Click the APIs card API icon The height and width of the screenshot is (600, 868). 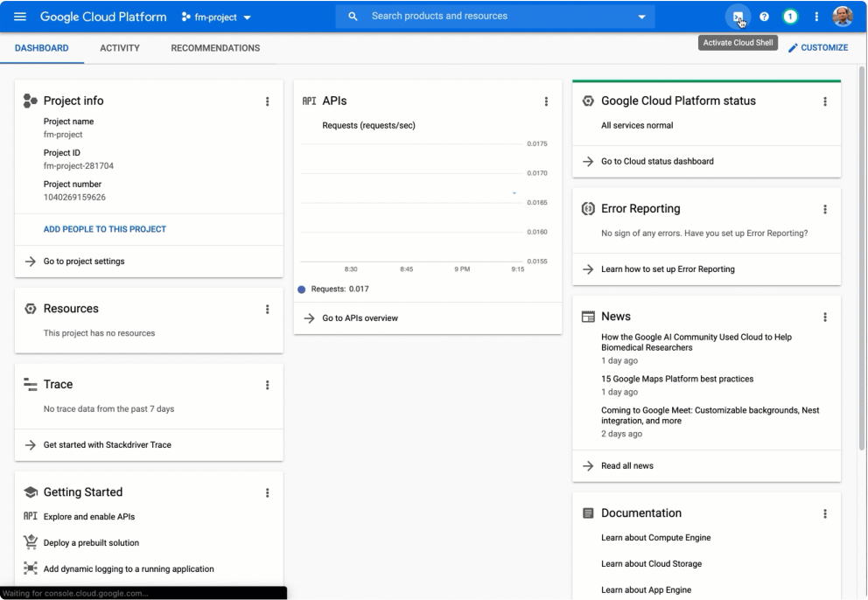(309, 101)
